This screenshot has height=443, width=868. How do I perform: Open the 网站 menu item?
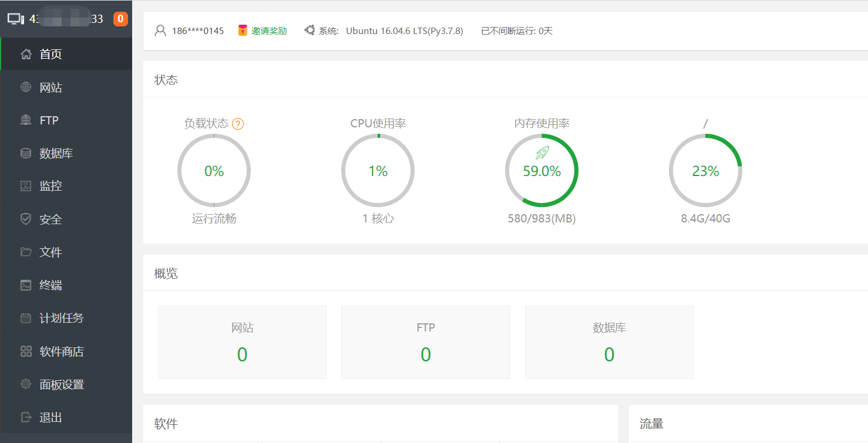click(x=66, y=87)
